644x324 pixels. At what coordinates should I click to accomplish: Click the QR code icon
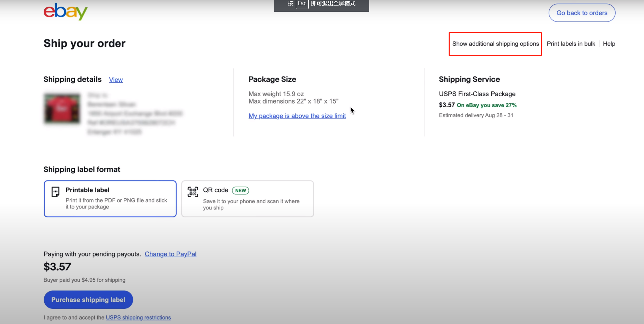[193, 192]
